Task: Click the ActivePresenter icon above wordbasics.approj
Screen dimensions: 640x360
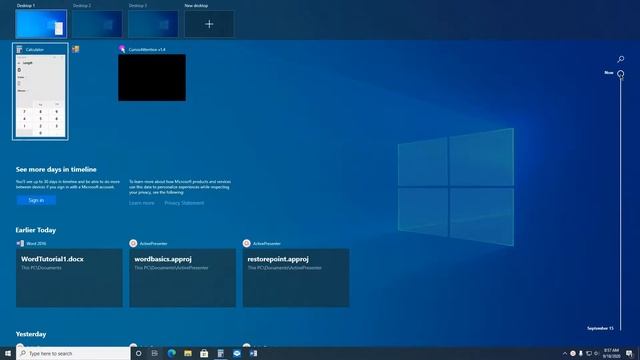Action: pyautogui.click(x=133, y=243)
